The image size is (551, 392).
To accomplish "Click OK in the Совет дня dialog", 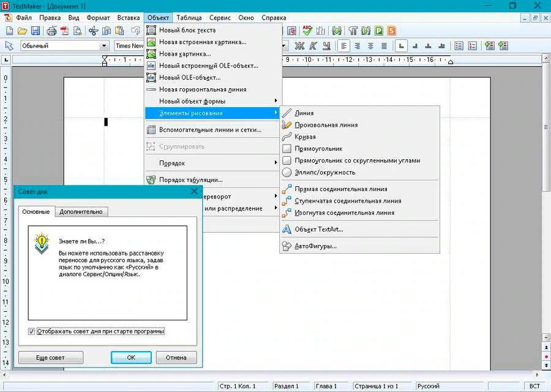I will coord(131,358).
